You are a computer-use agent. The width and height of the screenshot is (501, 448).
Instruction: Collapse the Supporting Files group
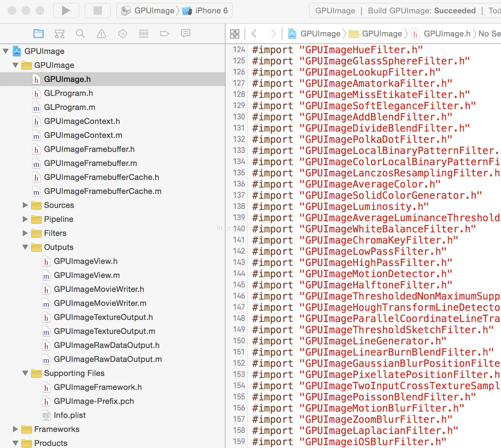pyautogui.click(x=25, y=373)
